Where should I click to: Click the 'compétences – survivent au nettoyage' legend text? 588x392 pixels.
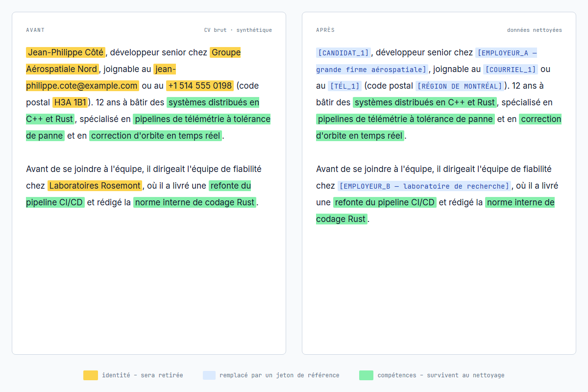[441, 375]
